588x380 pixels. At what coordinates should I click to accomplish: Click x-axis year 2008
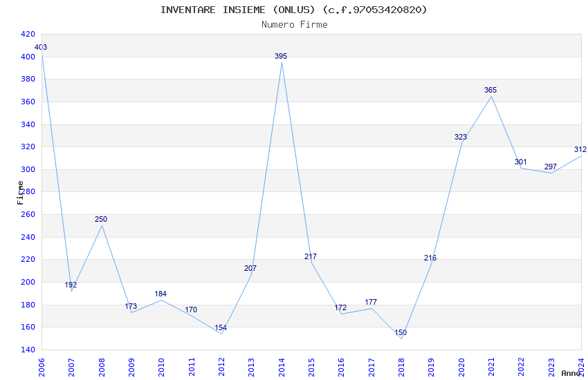[101, 367]
